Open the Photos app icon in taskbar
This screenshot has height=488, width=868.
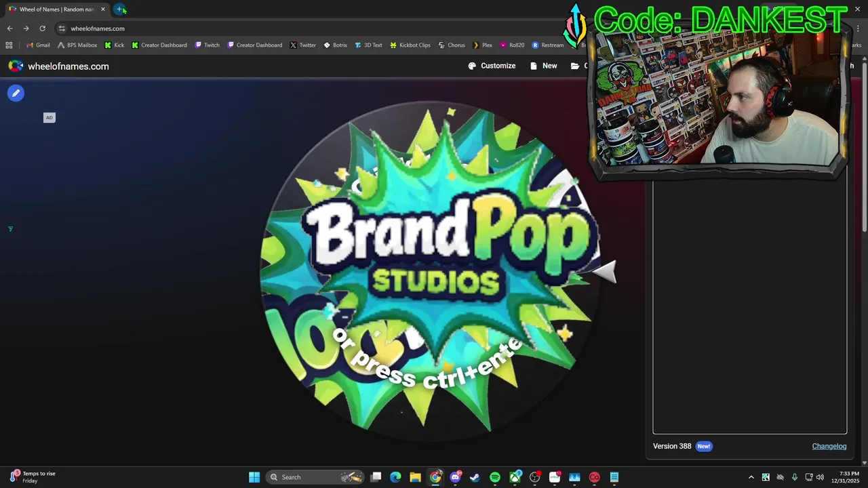(574, 477)
